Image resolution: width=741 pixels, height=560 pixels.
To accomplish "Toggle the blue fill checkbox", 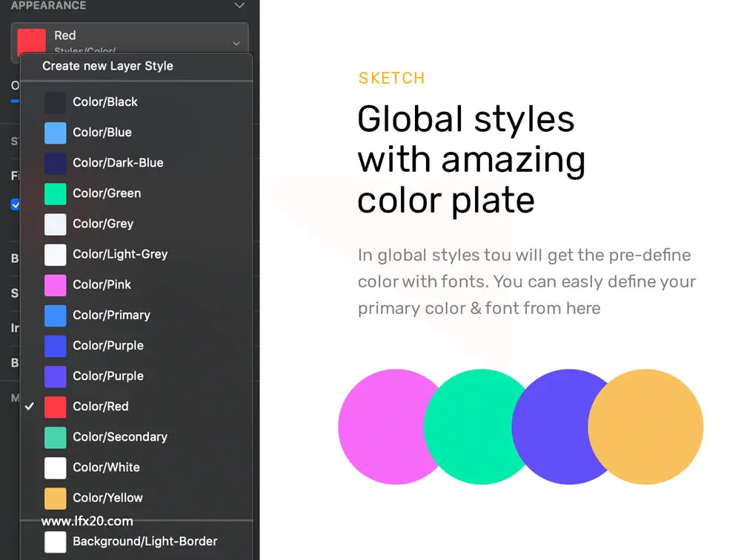I will 15,204.
